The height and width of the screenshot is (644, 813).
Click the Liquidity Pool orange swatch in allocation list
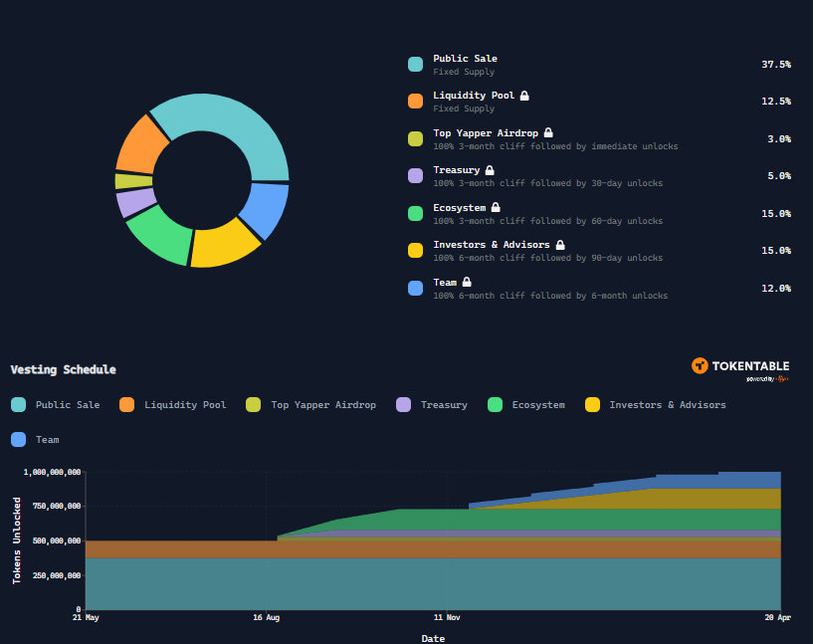pyautogui.click(x=415, y=102)
